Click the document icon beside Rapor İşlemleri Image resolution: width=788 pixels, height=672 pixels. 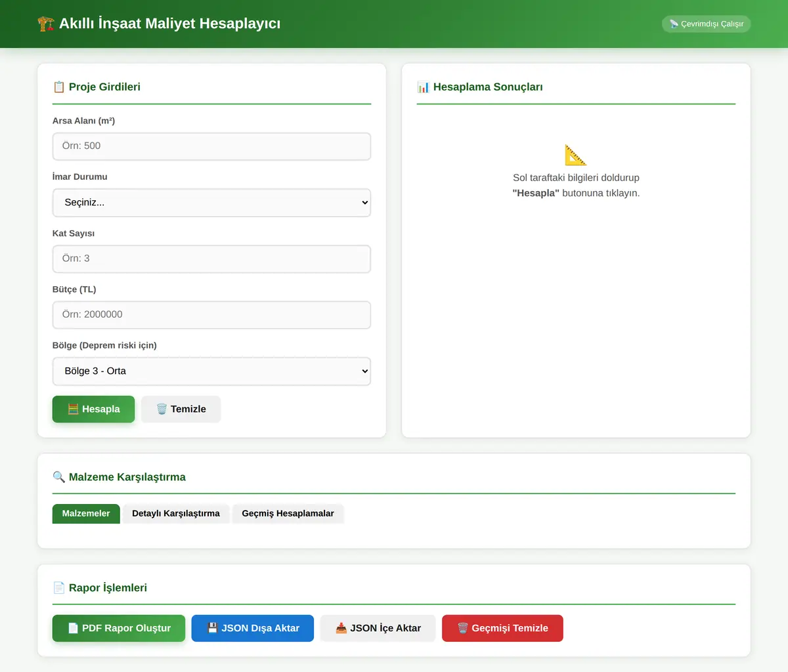(x=59, y=588)
